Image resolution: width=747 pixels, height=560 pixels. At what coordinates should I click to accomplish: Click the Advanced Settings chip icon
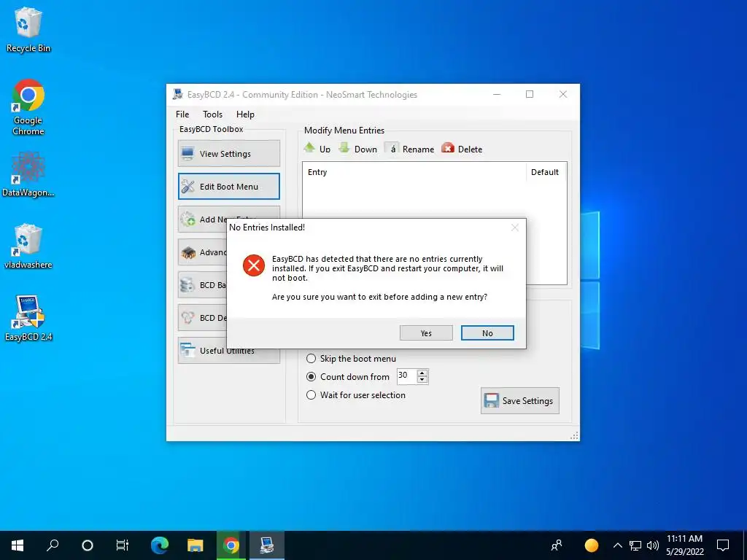coord(188,252)
